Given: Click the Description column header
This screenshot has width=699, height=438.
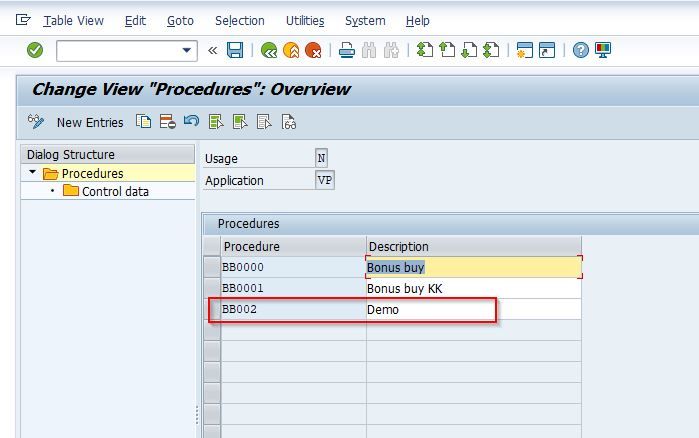Looking at the screenshot, I should (474, 246).
